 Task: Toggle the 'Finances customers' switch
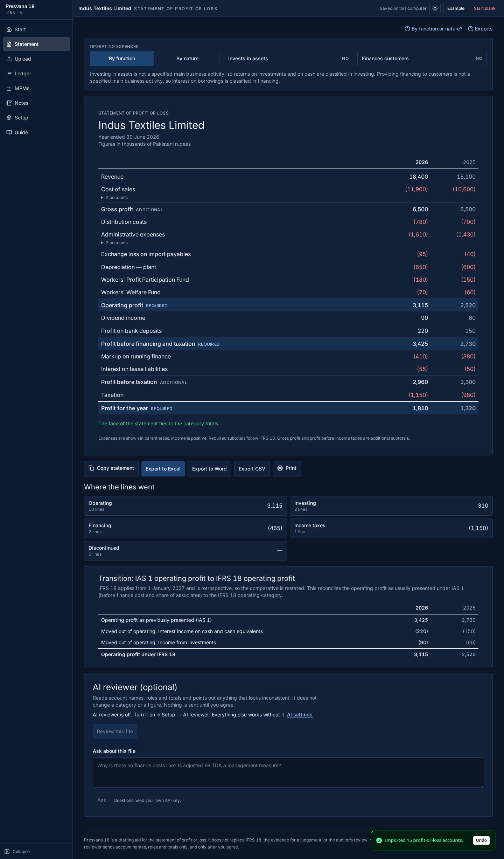pos(422,59)
